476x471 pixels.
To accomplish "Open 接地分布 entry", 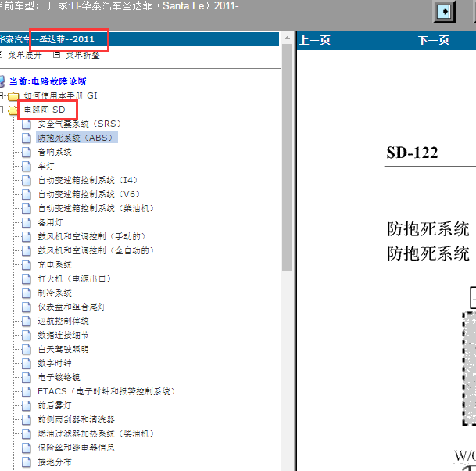I will click(55, 462).
